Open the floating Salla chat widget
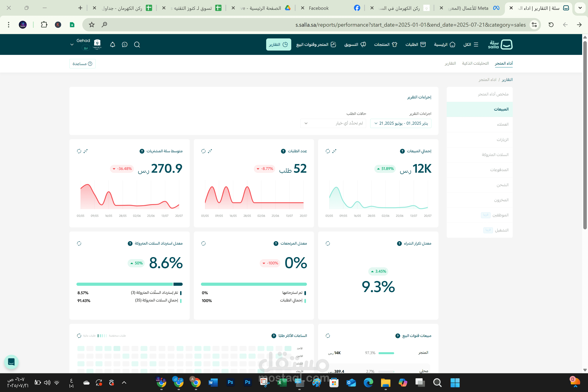Screen dimensions: 588x392 (x=11, y=362)
